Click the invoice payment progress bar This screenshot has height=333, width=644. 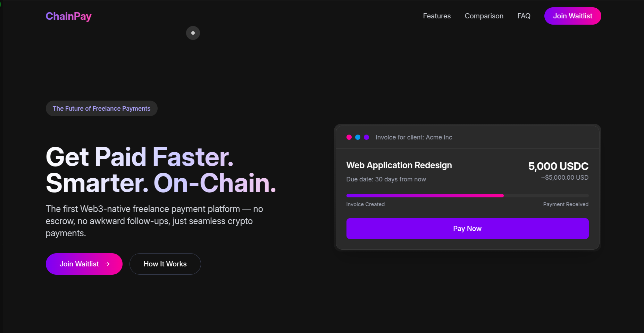[467, 195]
